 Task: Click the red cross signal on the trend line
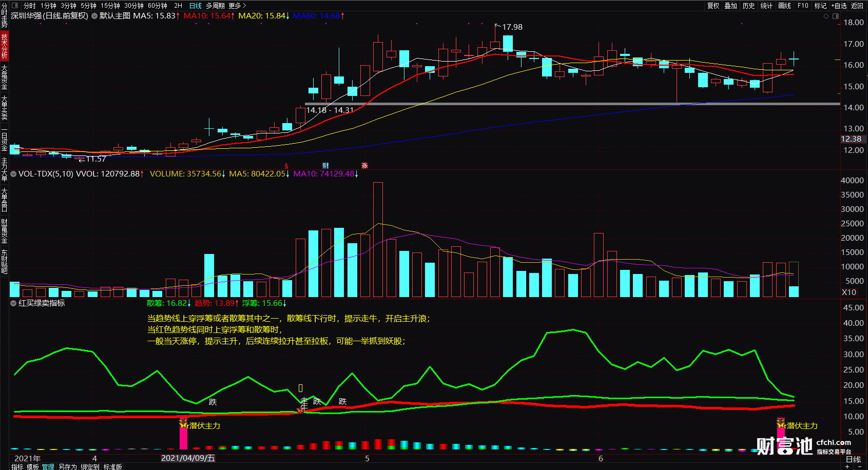pyautogui.click(x=300, y=410)
